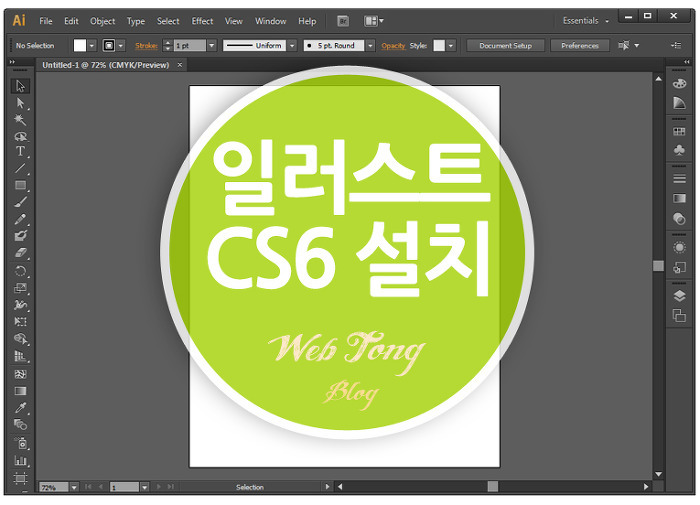Screen dimensions: 700x505
Task: Click the Document Setup button
Action: click(x=505, y=46)
